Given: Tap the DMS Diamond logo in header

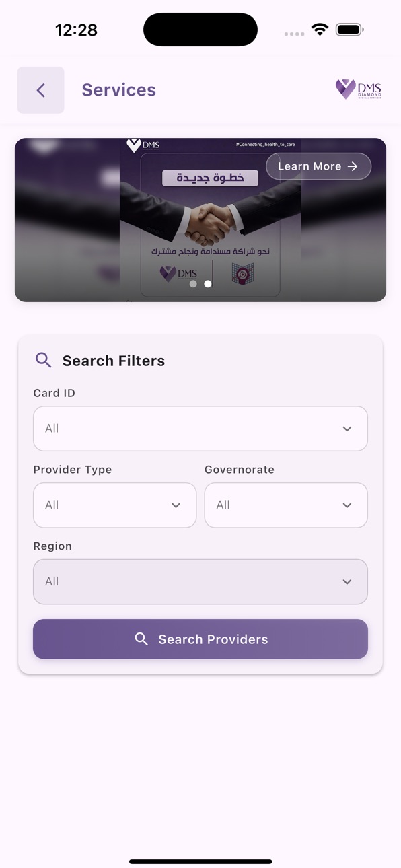Looking at the screenshot, I should 359,89.
